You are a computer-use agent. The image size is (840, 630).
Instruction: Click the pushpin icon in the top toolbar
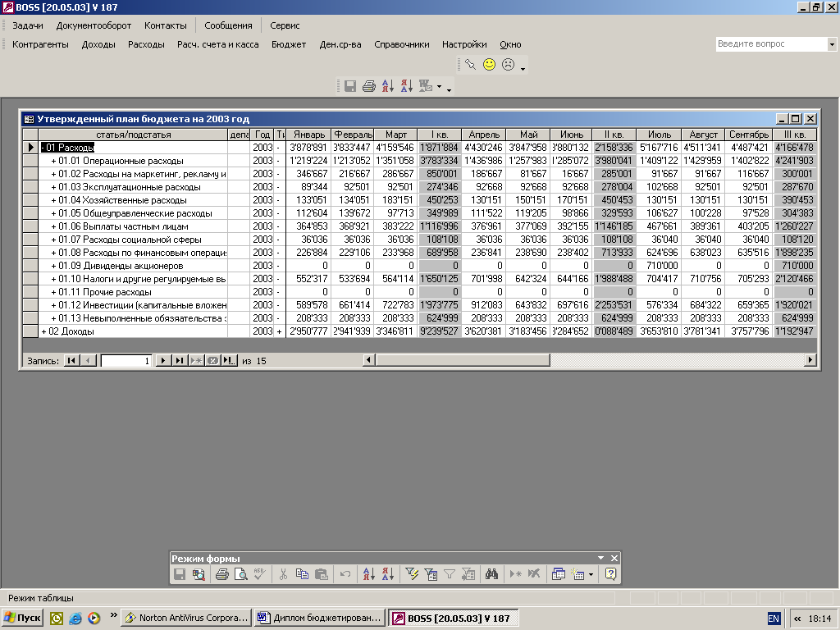click(470, 64)
